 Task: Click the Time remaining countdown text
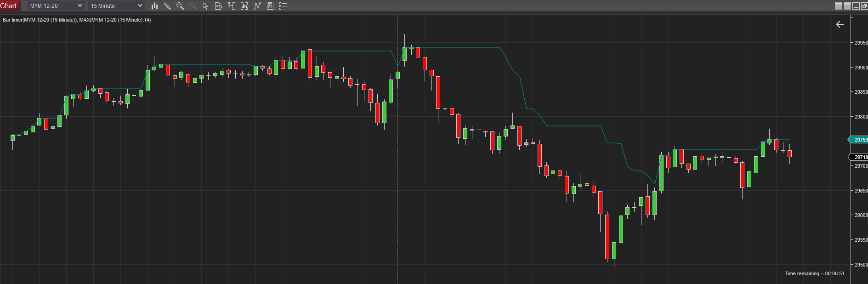(x=814, y=273)
